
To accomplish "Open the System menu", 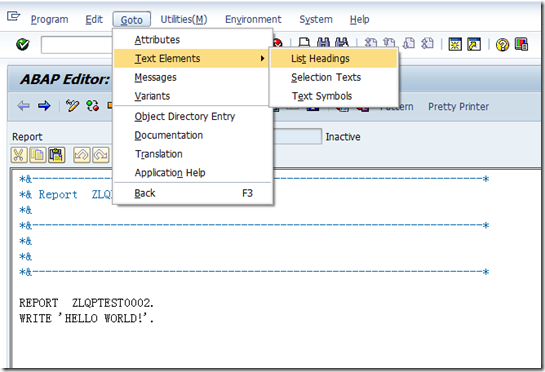I will pyautogui.click(x=316, y=19).
